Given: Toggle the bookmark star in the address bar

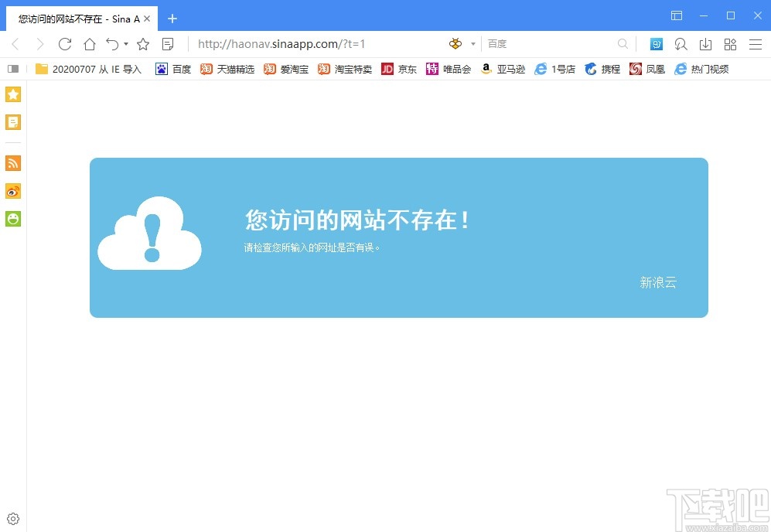Looking at the screenshot, I should [x=143, y=44].
